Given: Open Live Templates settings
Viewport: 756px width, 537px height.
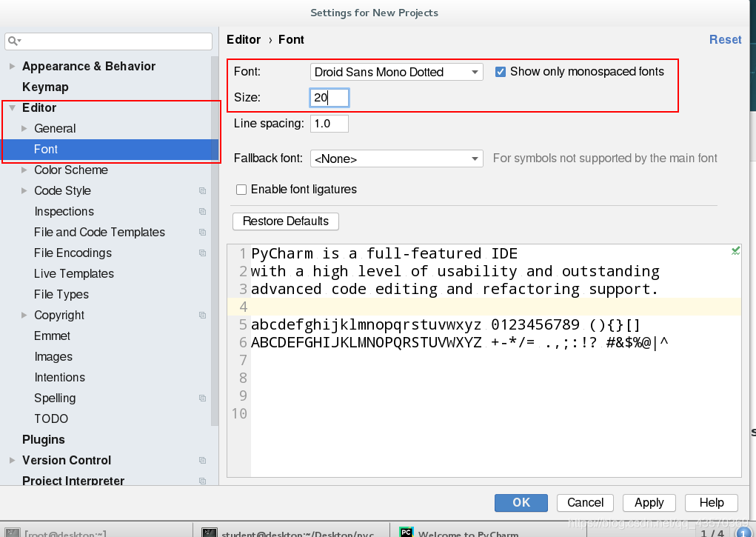Looking at the screenshot, I should click(x=74, y=273).
